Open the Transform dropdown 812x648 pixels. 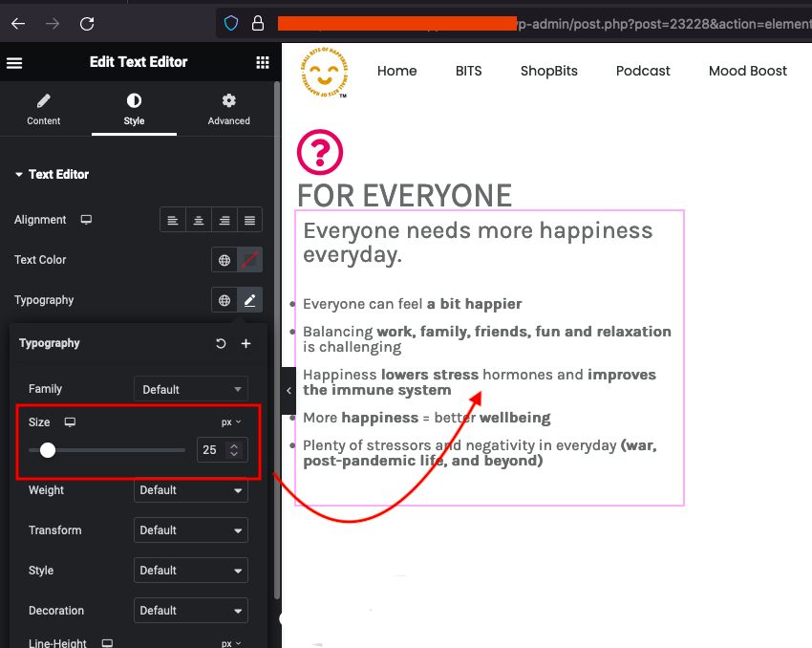[190, 529]
